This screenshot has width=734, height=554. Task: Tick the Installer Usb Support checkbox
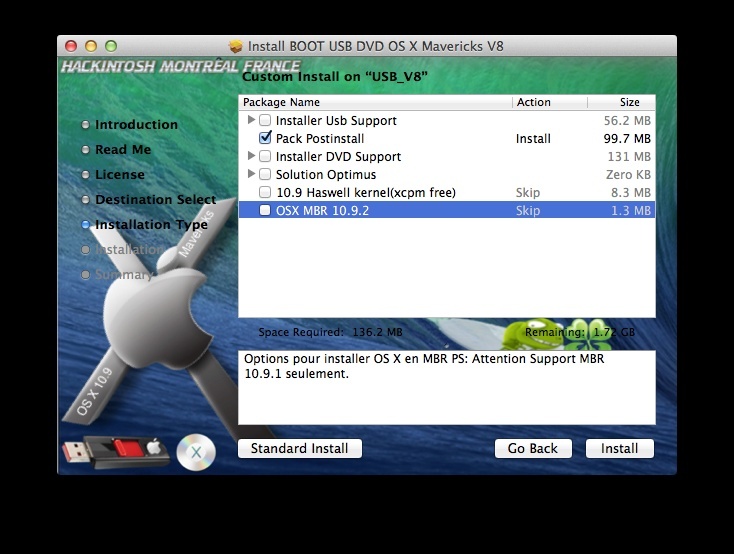(x=265, y=120)
